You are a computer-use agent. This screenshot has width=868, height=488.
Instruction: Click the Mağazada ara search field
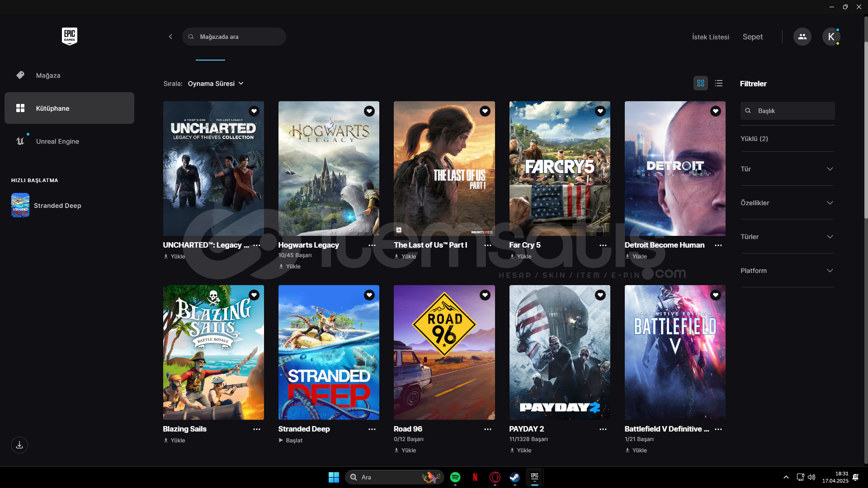pos(234,37)
